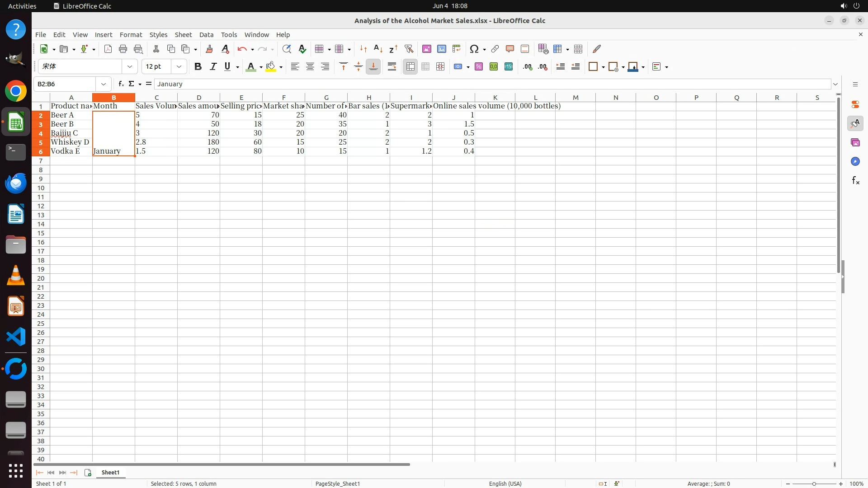Click the column B header
Screen dimensions: 868x488
click(113, 98)
